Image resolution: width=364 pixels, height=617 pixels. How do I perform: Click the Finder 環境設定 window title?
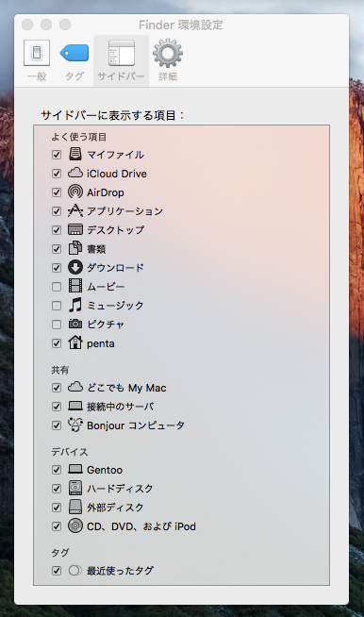tap(181, 25)
